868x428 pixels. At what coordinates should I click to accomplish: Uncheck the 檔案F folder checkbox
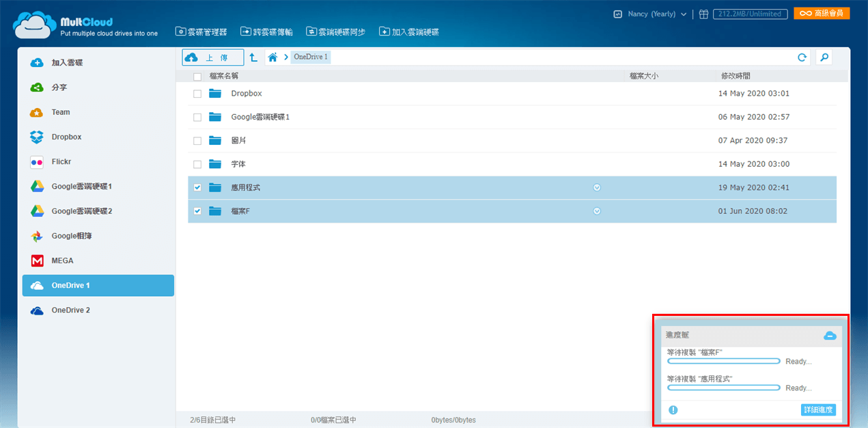pos(197,211)
